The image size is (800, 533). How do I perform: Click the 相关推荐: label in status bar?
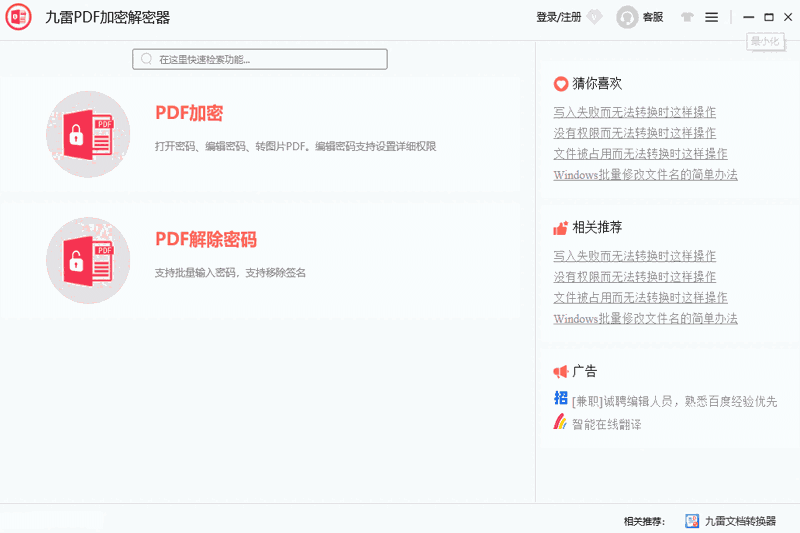tap(644, 521)
